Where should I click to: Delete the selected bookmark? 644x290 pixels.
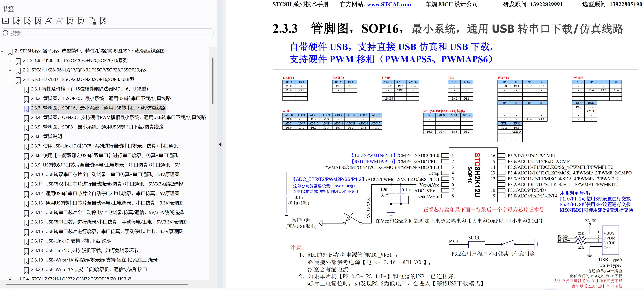click(28, 21)
